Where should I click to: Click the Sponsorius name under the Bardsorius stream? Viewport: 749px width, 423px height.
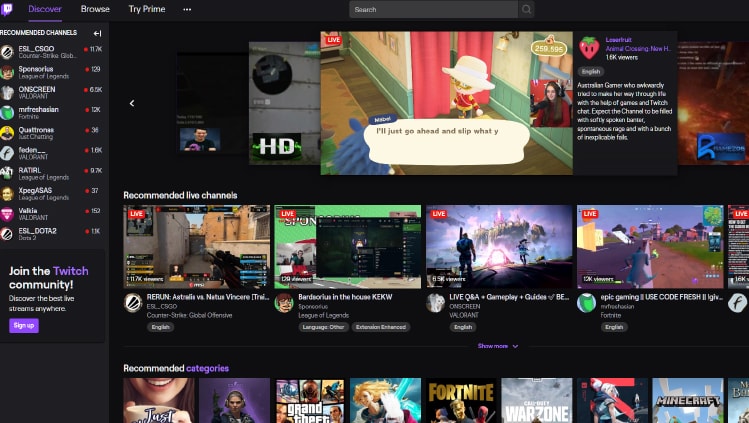313,307
